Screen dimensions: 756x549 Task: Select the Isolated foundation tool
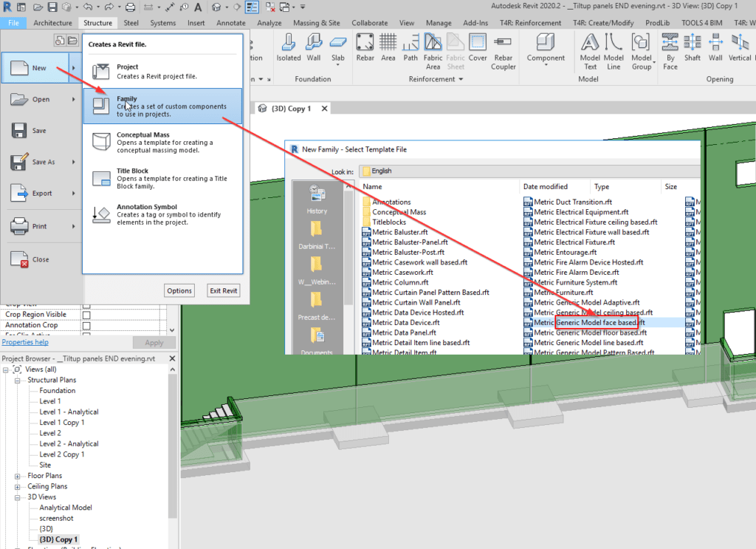coord(289,47)
